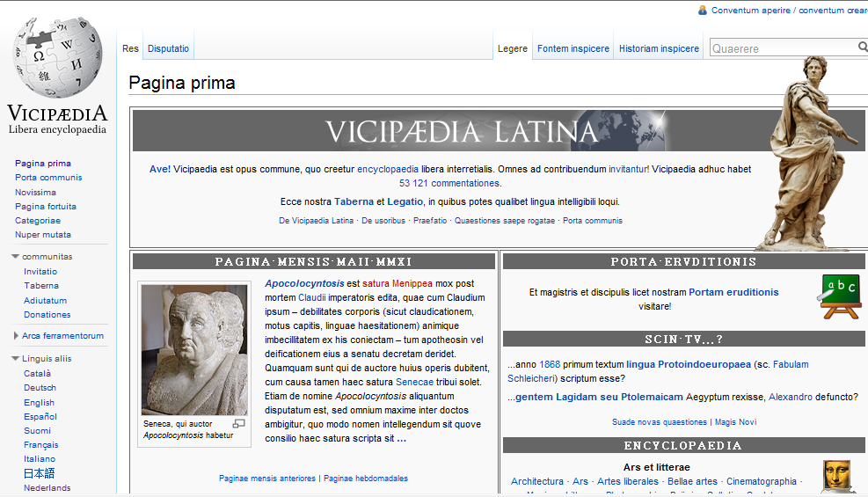Click the search magnifier icon

point(863,47)
